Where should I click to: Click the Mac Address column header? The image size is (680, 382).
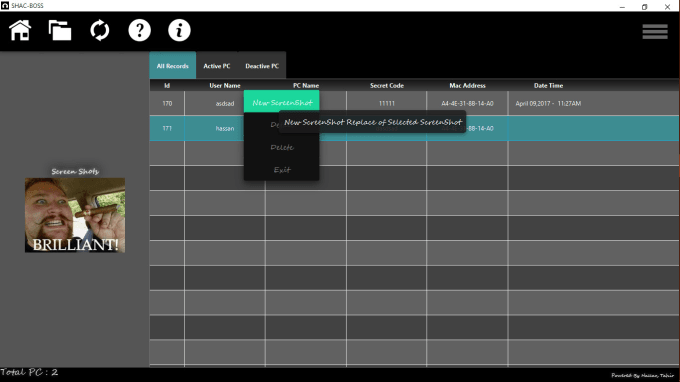(467, 85)
